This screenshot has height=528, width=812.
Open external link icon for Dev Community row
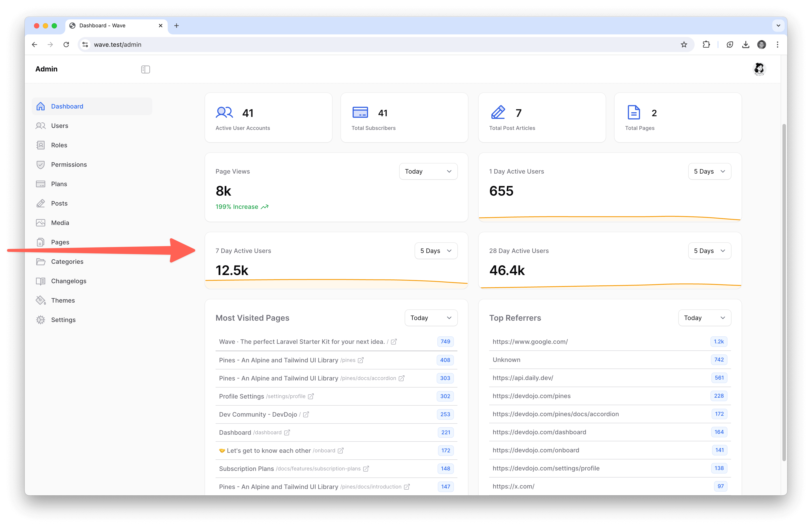pyautogui.click(x=306, y=414)
